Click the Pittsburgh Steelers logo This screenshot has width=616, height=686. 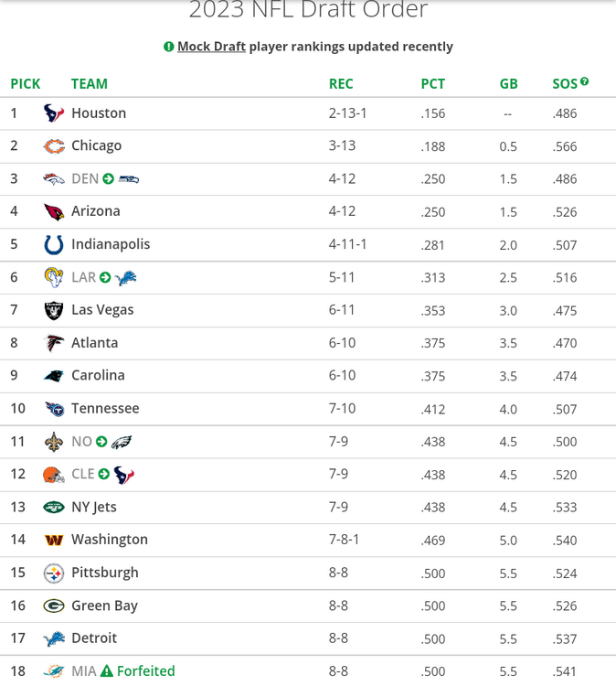coord(54,573)
